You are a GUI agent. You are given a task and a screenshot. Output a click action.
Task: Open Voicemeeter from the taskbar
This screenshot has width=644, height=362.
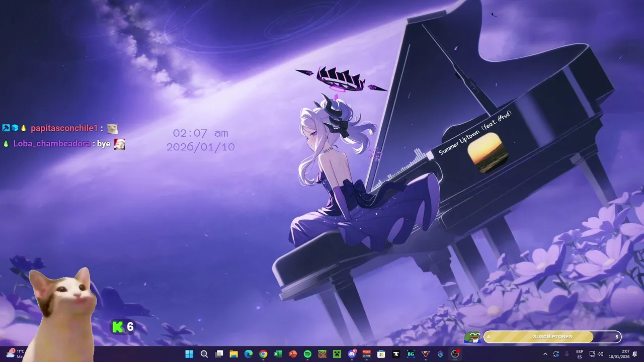pos(366,354)
